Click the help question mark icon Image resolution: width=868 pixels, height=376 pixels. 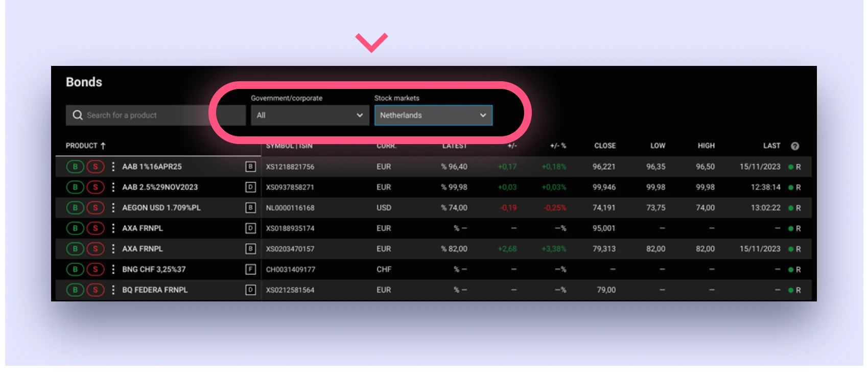coord(795,146)
